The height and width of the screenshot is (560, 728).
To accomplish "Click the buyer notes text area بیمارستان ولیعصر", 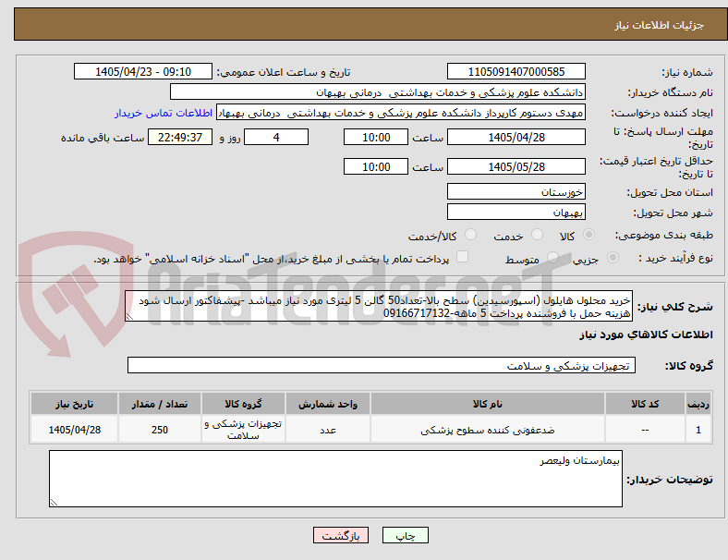I will point(335,479).
